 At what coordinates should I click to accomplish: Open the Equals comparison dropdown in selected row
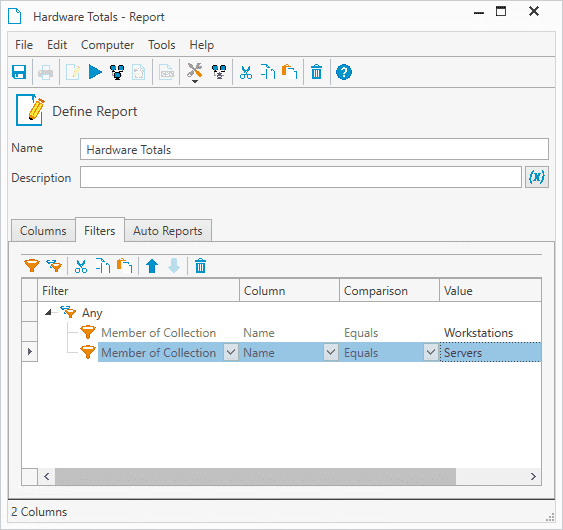click(x=431, y=352)
